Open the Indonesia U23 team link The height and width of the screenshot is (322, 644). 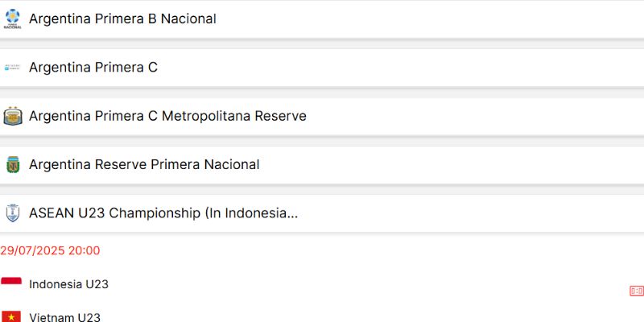coord(68,284)
